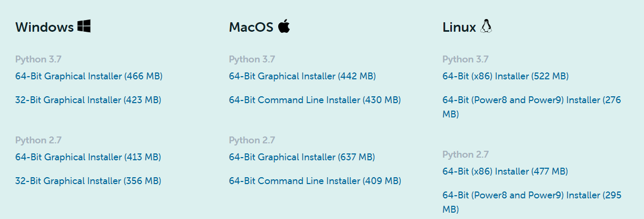This screenshot has width=644, height=219.
Task: Download Windows Python 2.7 64-Bit Graphical Installer
Action: (88, 157)
